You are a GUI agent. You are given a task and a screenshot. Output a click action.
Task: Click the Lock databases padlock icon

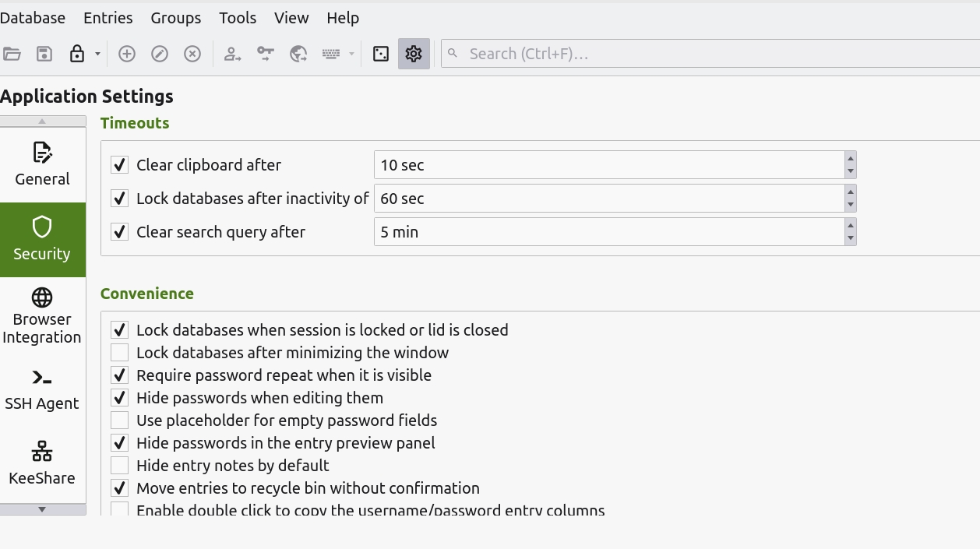point(78,54)
